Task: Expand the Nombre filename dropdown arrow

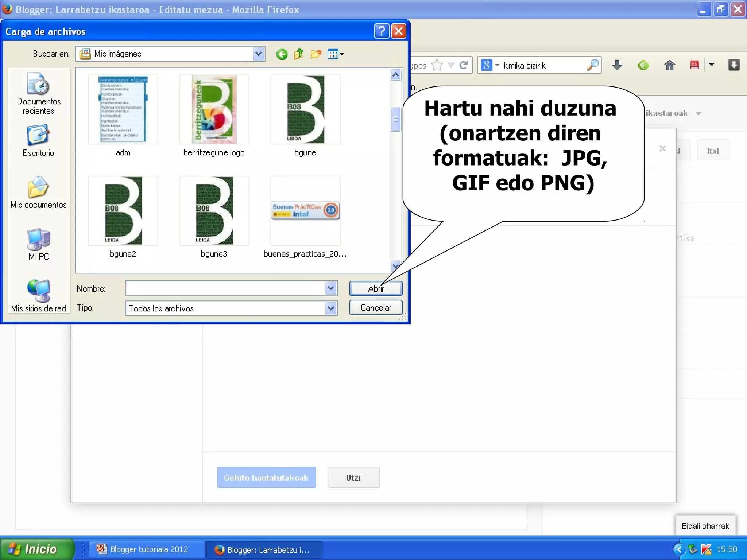Action: 331,288
